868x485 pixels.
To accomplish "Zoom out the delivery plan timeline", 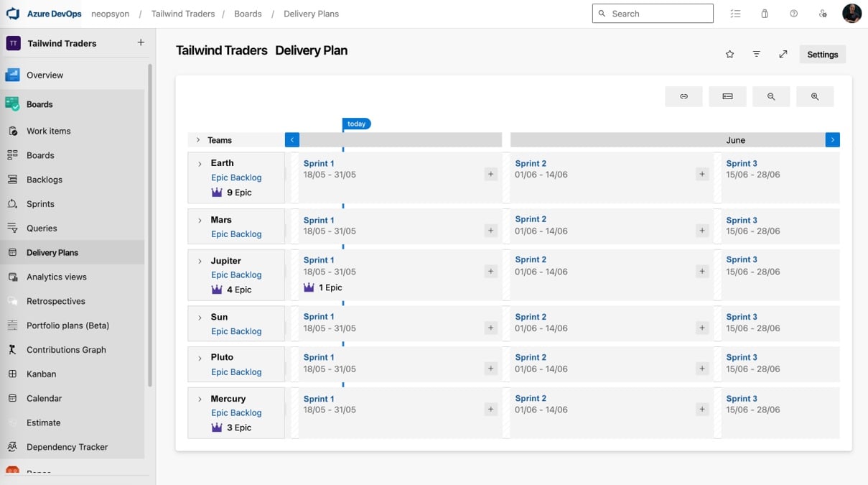I will (771, 96).
